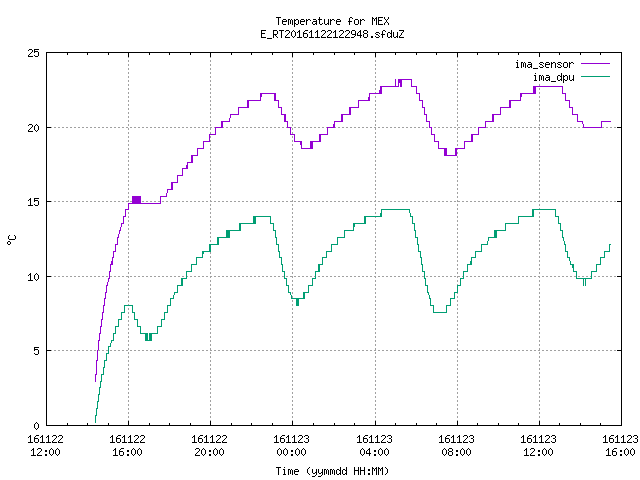Image resolution: width=640 pixels, height=480 pixels.
Task: Click the y-axis label 5
Action: (x=36, y=351)
